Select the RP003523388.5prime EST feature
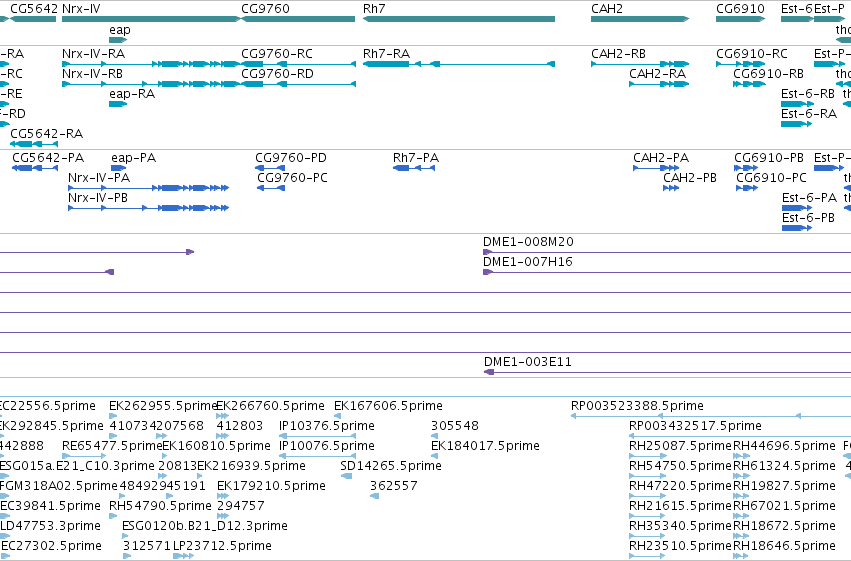Image resolution: width=851 pixels, height=561 pixels. pyautogui.click(x=711, y=416)
